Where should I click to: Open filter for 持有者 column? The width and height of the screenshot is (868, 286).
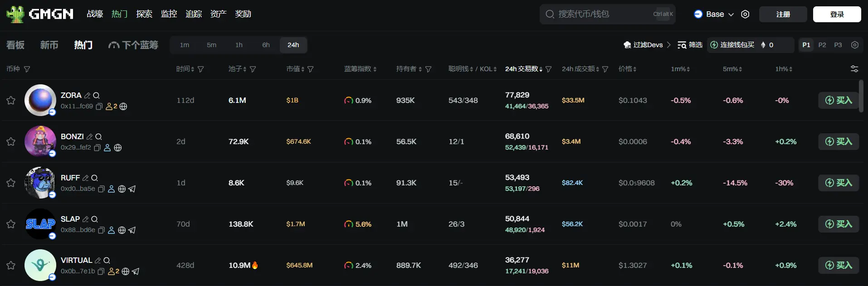[x=429, y=69]
